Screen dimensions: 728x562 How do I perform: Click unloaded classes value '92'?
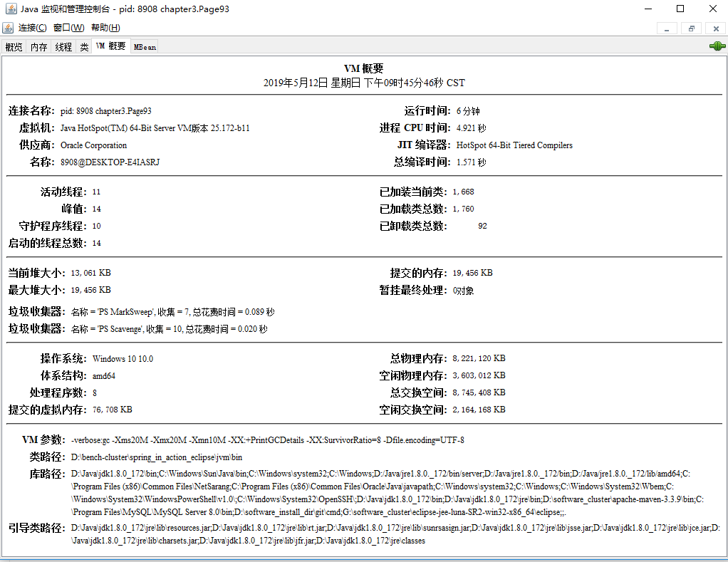pyautogui.click(x=482, y=226)
